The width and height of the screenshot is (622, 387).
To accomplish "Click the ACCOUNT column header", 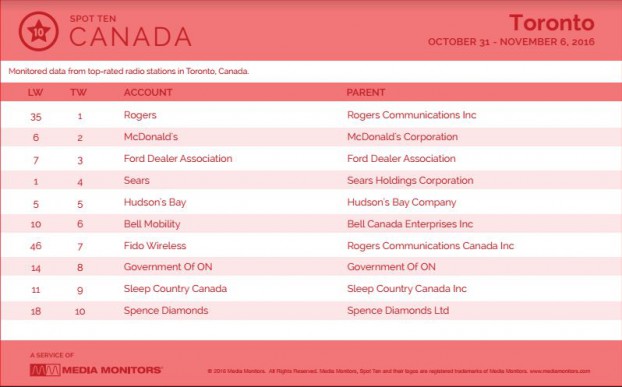I will [148, 92].
